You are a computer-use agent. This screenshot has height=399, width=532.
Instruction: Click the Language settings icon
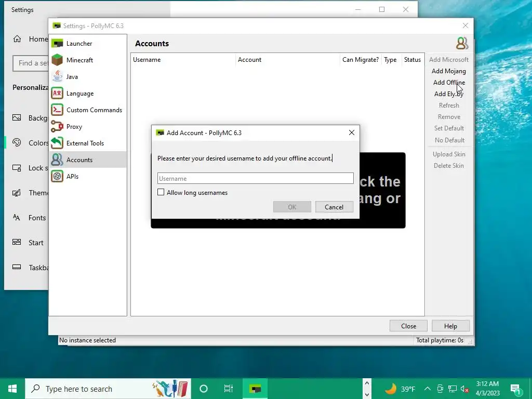[x=57, y=94]
